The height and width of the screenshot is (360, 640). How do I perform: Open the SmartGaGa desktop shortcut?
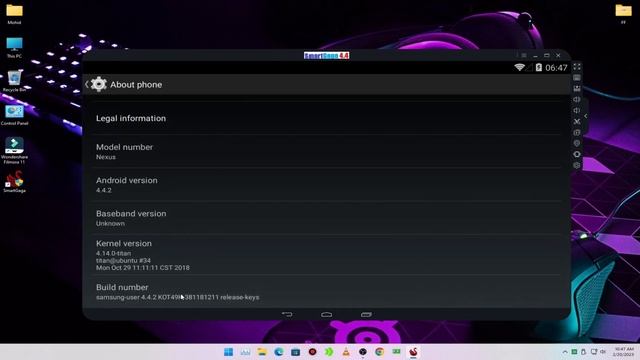pyautogui.click(x=14, y=182)
